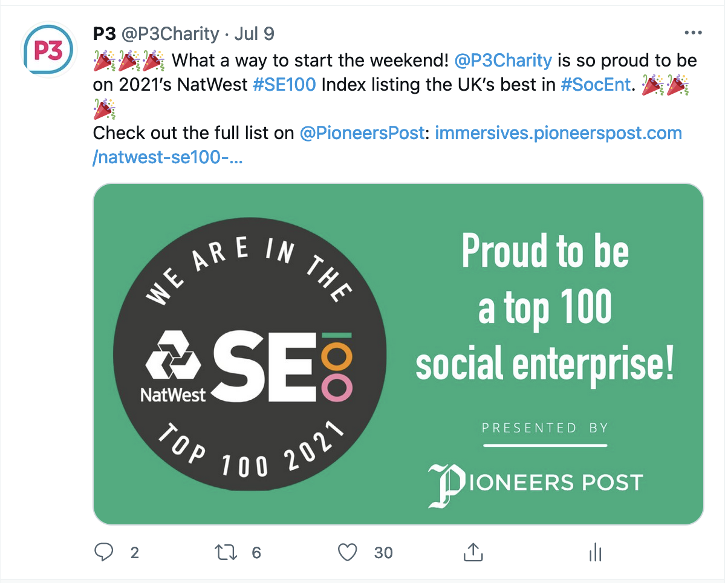The height and width of the screenshot is (583, 728).
Task: Open the immersives.pioneerspost.com link
Action: pyautogui.click(x=388, y=145)
